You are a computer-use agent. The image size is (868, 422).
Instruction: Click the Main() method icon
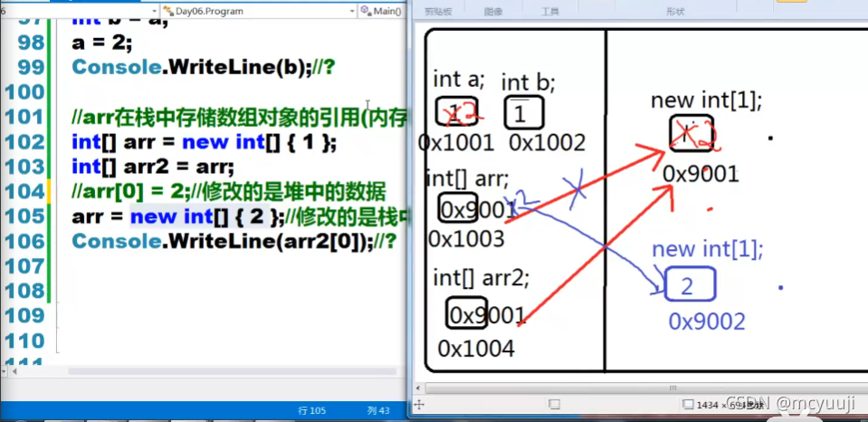366,11
